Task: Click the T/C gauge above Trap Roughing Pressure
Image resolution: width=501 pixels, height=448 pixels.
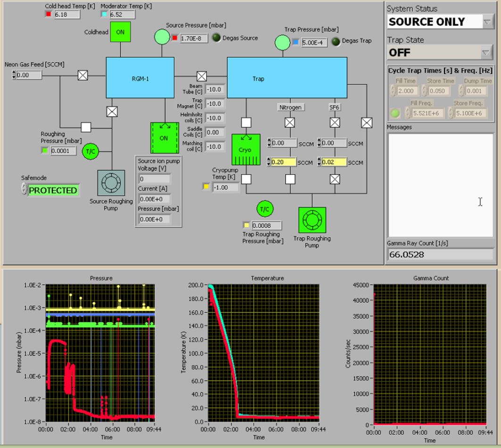Action: (265, 208)
